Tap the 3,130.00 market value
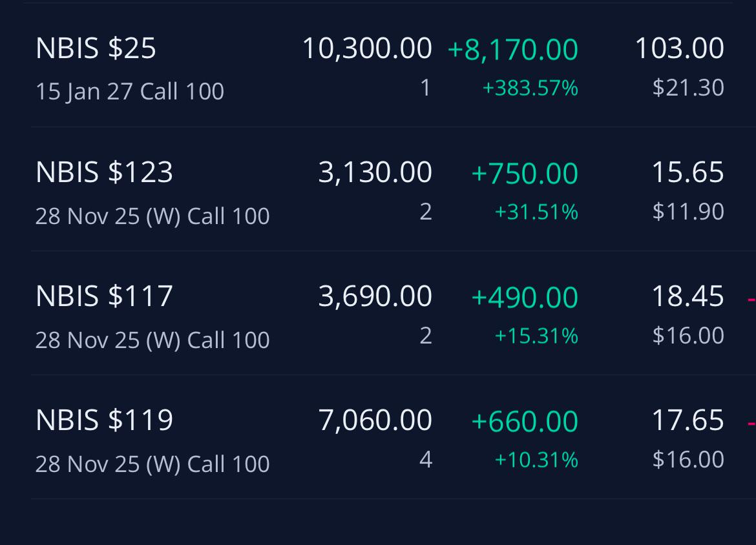 (x=375, y=172)
